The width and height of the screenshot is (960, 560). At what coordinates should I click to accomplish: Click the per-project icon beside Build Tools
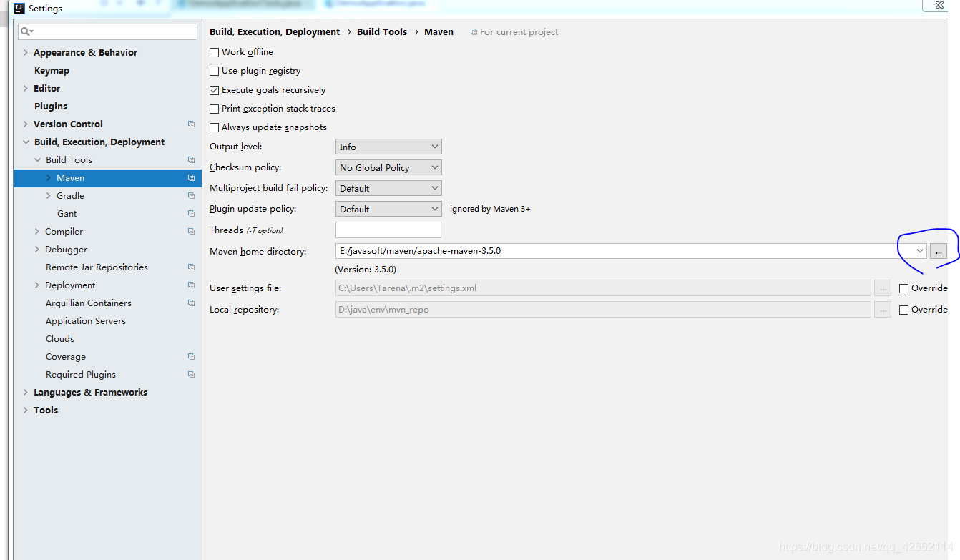point(191,159)
